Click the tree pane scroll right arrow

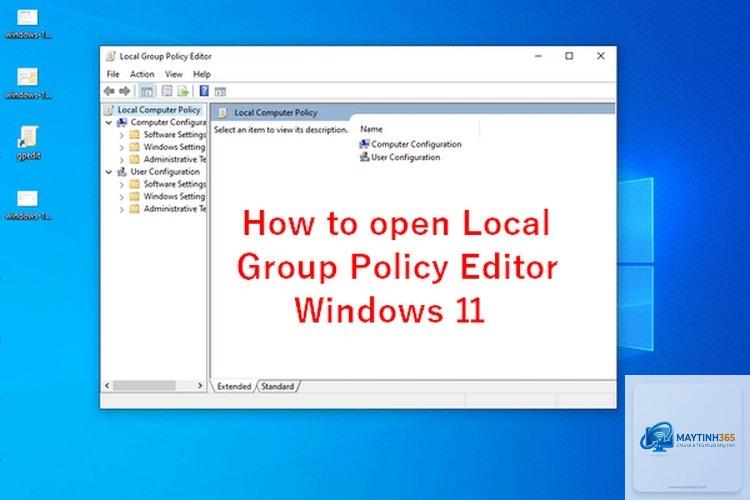pyautogui.click(x=200, y=386)
